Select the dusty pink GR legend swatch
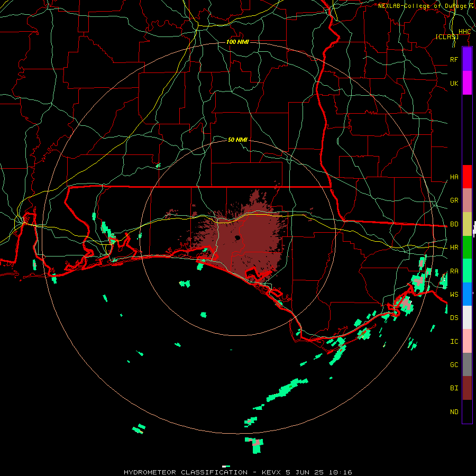476x476 pixels. coord(467,200)
